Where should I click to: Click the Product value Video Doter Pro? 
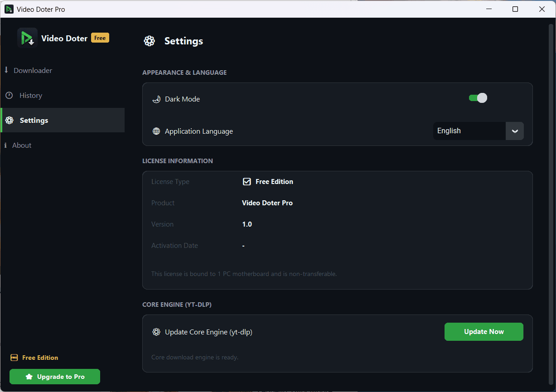[x=267, y=203]
